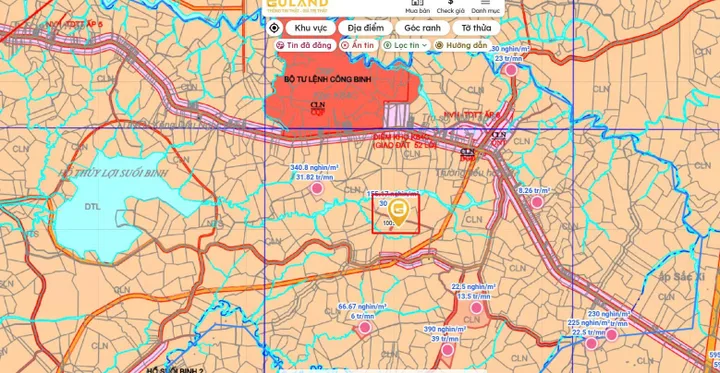Open listing marker priced 340.8 nghìn/m²
The height and width of the screenshot is (373, 720).
coord(316,188)
